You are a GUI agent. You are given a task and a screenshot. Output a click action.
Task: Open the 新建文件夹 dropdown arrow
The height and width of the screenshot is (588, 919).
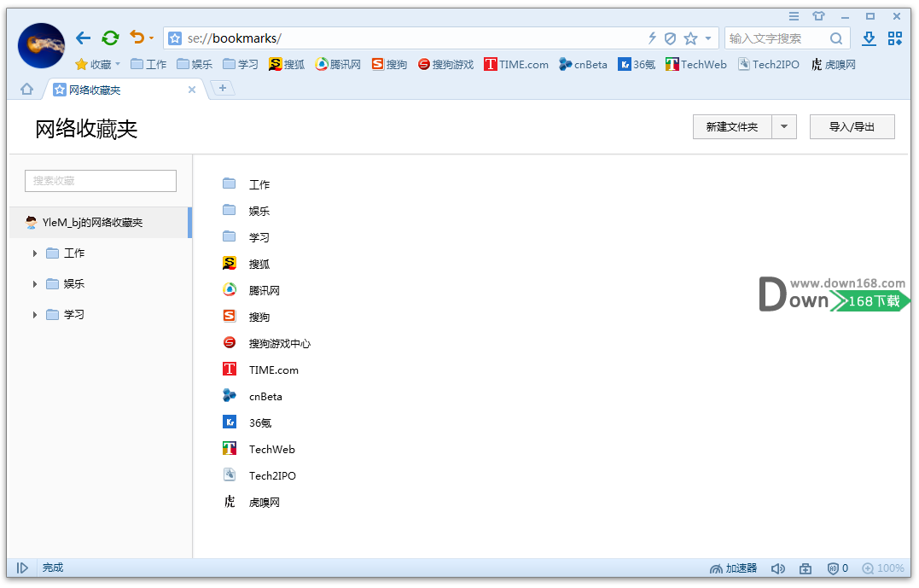click(784, 126)
